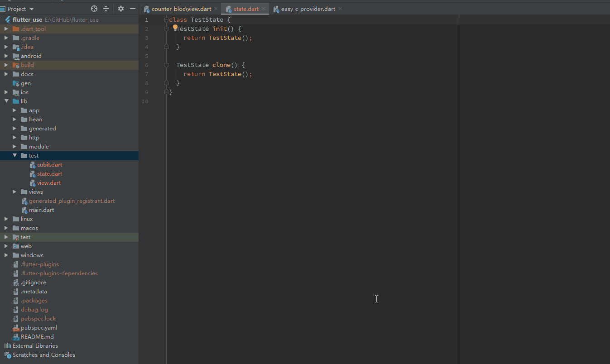Image resolution: width=610 pixels, height=364 pixels.
Task: Close the counter_bloc\view.dart tab
Action: 216,9
